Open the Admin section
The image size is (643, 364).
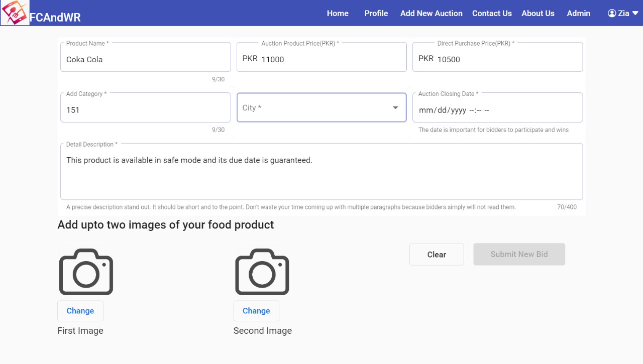point(579,14)
